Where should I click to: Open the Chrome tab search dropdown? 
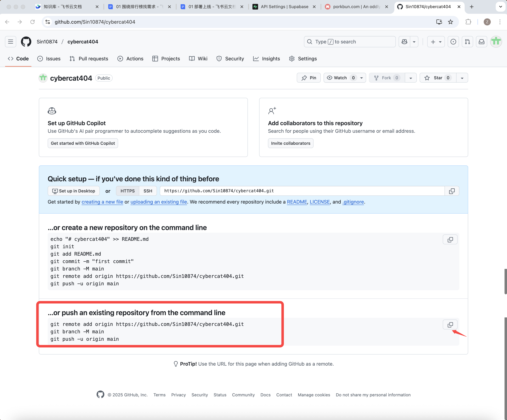[x=500, y=7]
